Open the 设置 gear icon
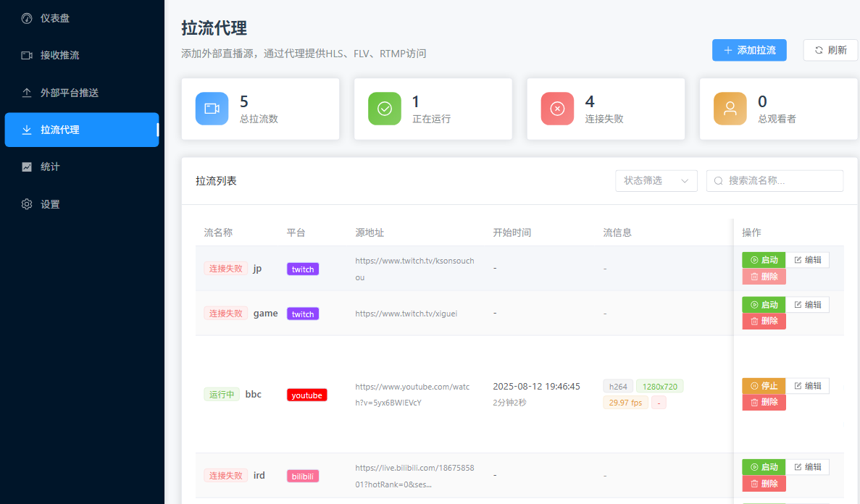 27,203
